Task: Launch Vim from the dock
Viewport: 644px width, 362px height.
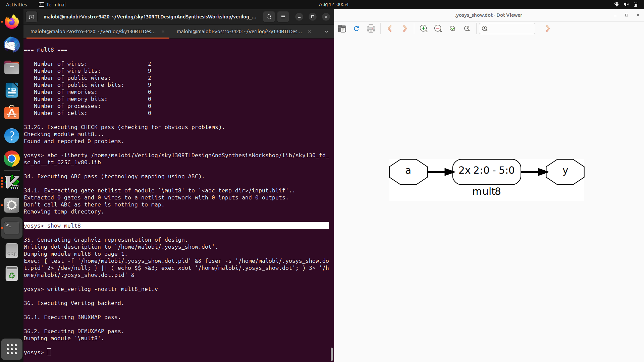Action: (12, 182)
